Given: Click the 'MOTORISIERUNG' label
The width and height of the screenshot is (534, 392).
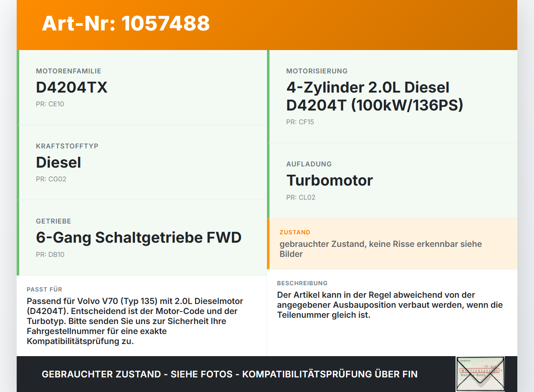Looking at the screenshot, I should tap(317, 71).
